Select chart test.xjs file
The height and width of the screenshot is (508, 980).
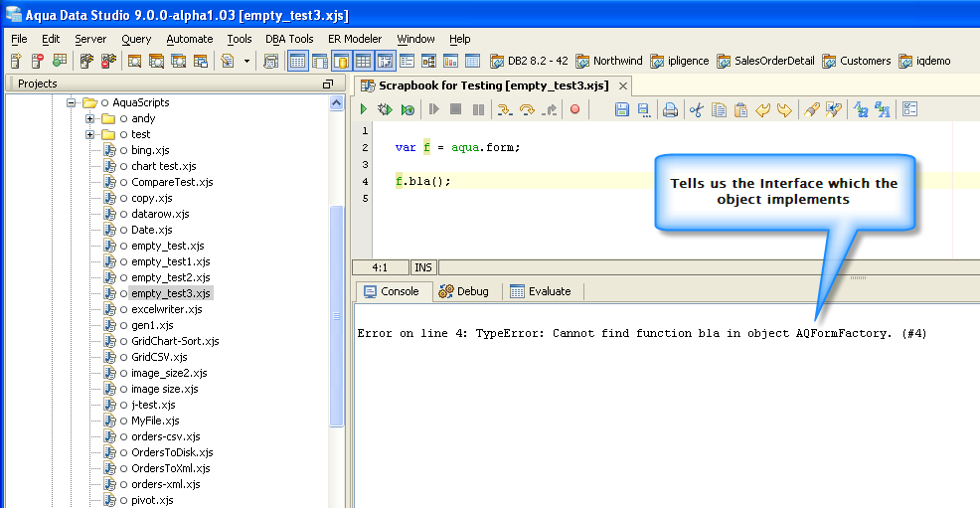pos(164,166)
